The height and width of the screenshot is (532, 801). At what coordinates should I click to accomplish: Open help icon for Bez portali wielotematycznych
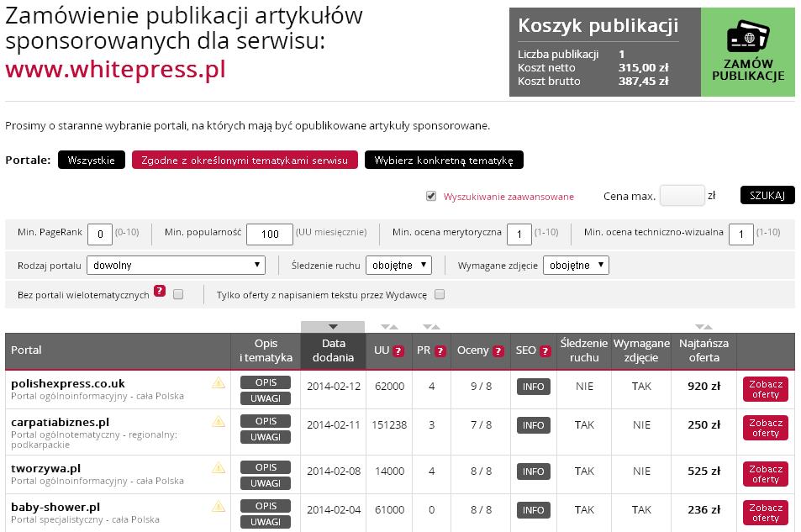(160, 292)
